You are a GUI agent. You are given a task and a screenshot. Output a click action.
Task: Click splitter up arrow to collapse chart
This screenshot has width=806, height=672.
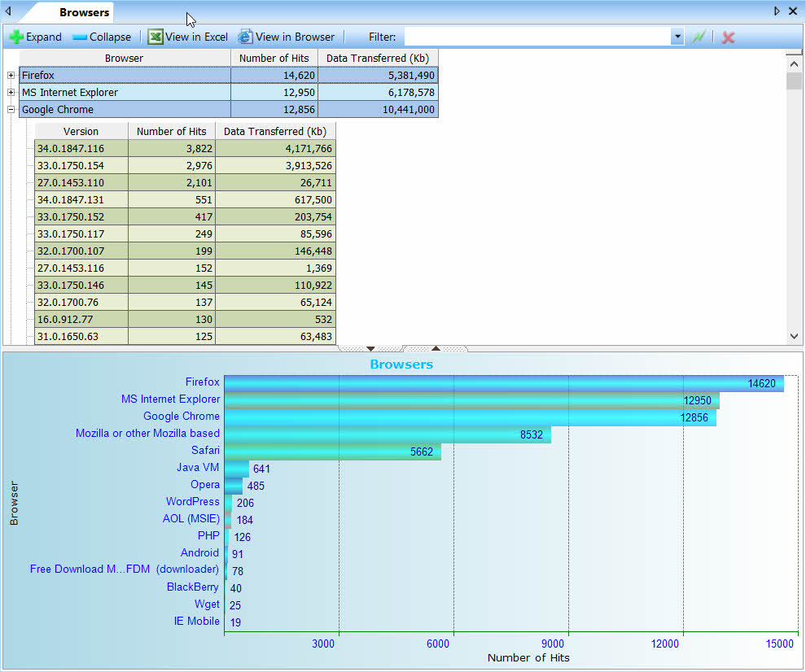[x=436, y=349]
